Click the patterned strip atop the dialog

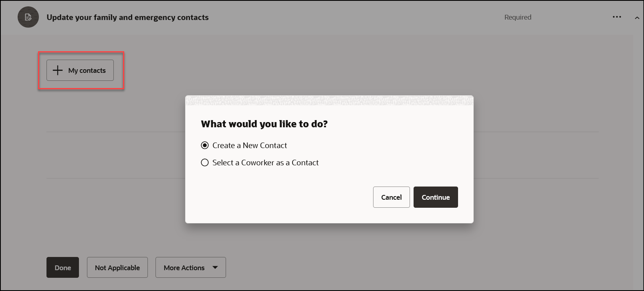[x=329, y=100]
